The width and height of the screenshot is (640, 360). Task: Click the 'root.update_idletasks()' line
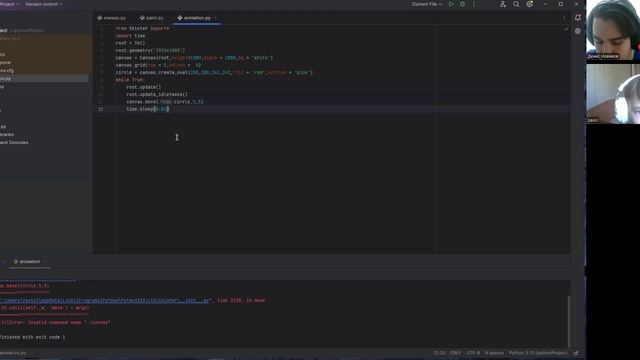click(157, 94)
